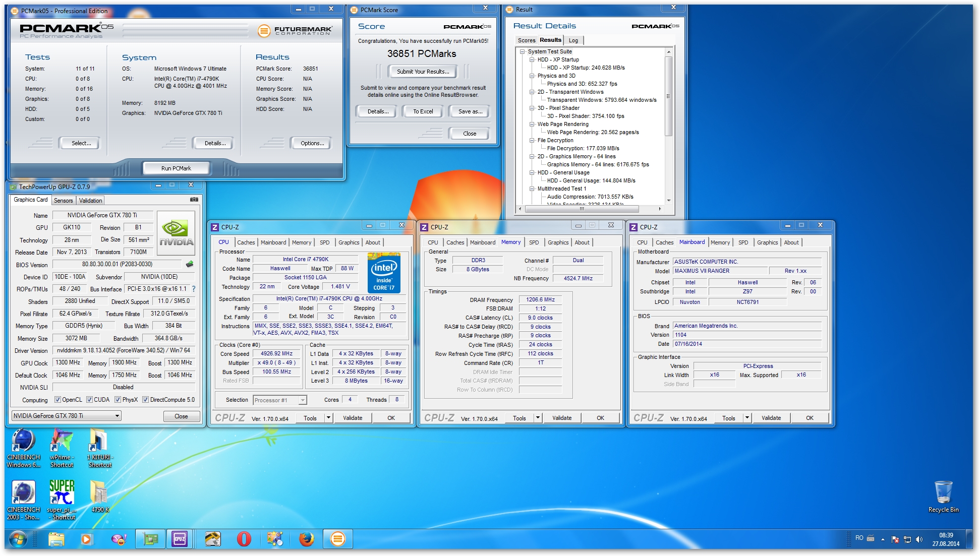Open CINEBENCH 2003 desktop shortcut
Screen dimensions: 980x556
23,500
